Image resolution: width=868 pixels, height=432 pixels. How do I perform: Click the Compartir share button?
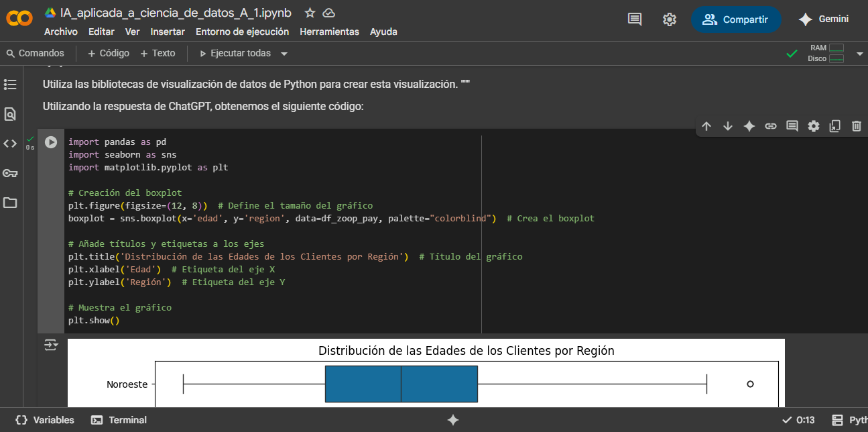point(736,19)
